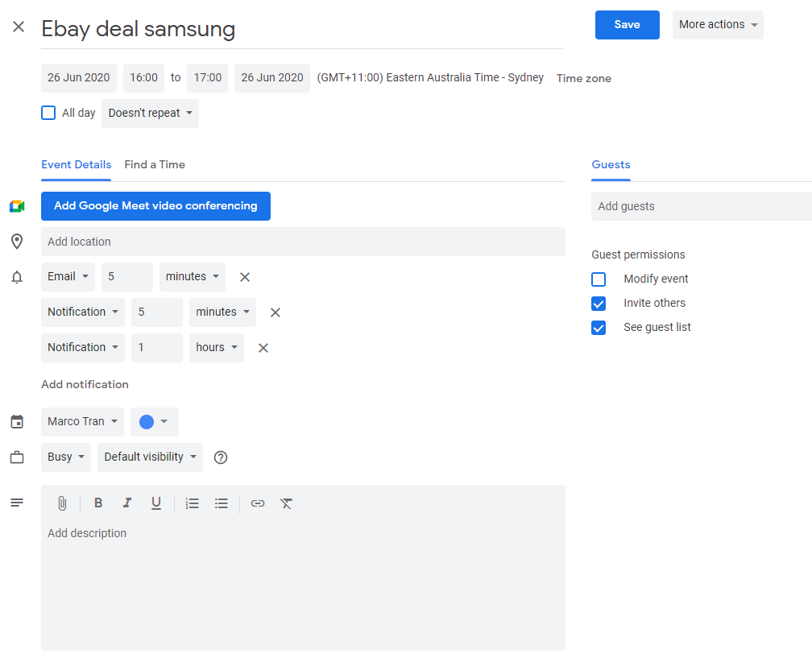Select the Guests tab

[611, 164]
